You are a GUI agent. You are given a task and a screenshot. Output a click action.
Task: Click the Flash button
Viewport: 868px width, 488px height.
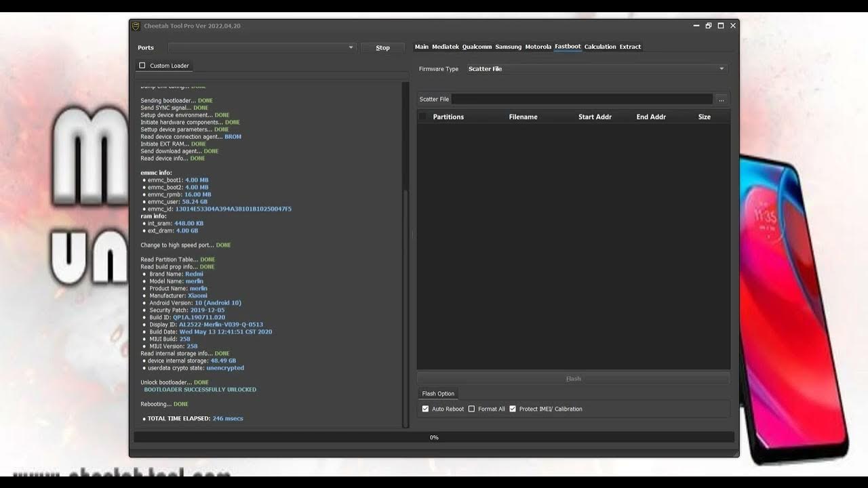click(574, 379)
